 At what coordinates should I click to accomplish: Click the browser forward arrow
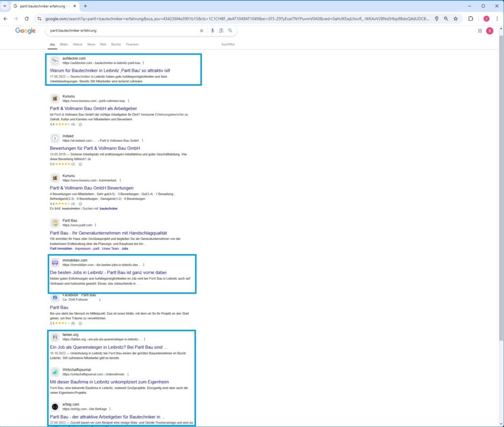16,19
